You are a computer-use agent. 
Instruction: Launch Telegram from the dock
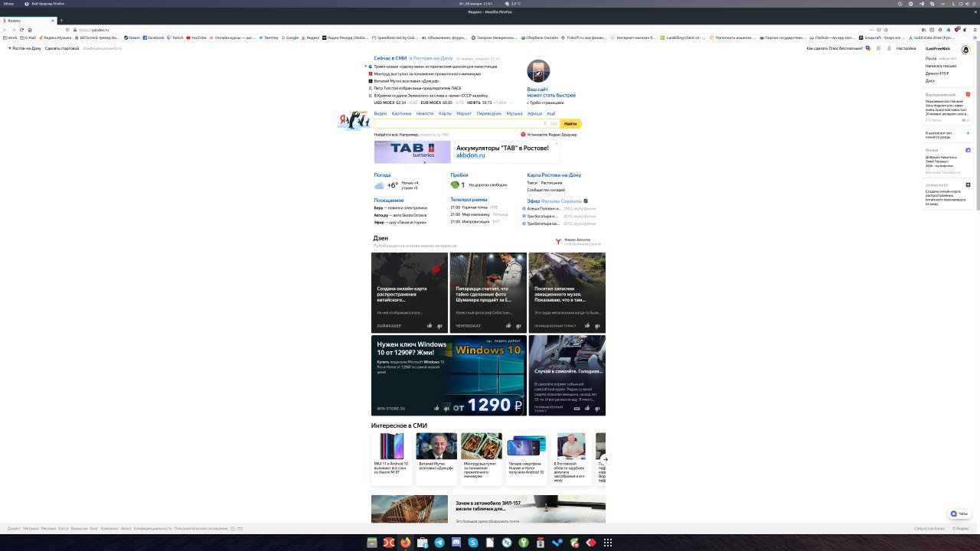[439, 543]
